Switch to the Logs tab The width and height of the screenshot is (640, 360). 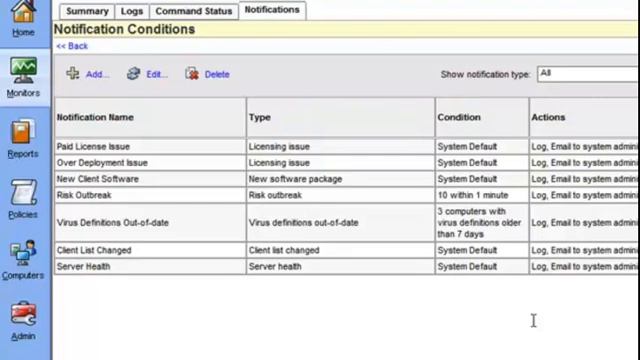pos(132,11)
